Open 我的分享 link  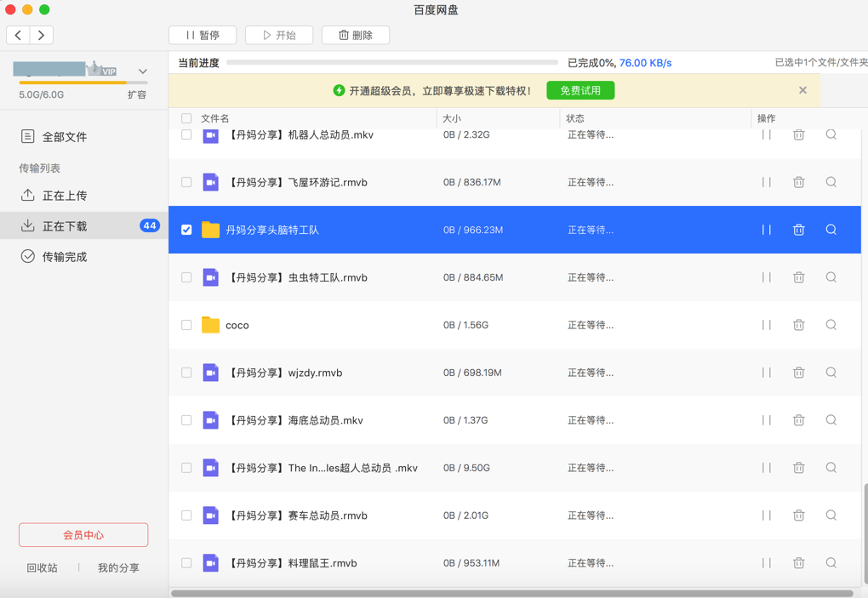(x=118, y=567)
